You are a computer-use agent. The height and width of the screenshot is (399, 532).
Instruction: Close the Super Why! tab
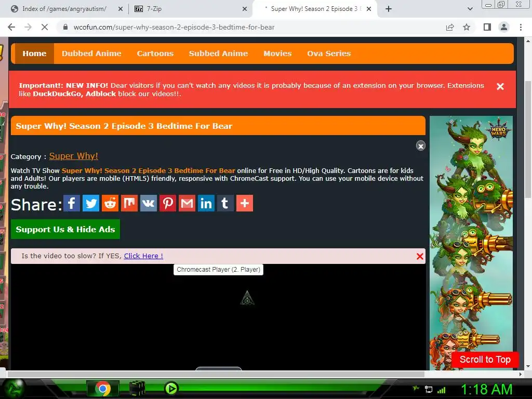369,9
